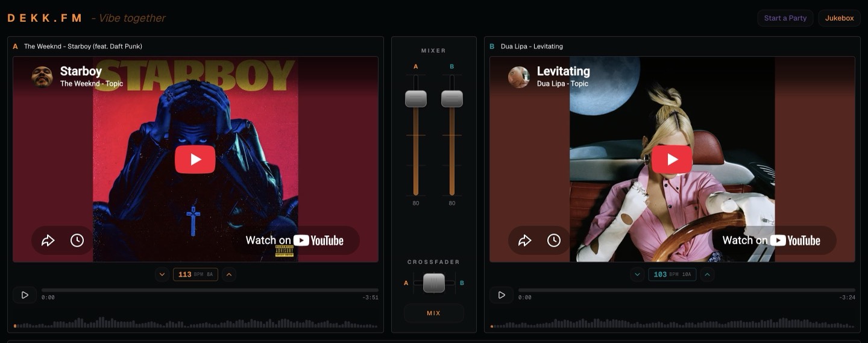The width and height of the screenshot is (868, 343).
Task: Click deck B remaining time -3:24
Action: tap(848, 298)
